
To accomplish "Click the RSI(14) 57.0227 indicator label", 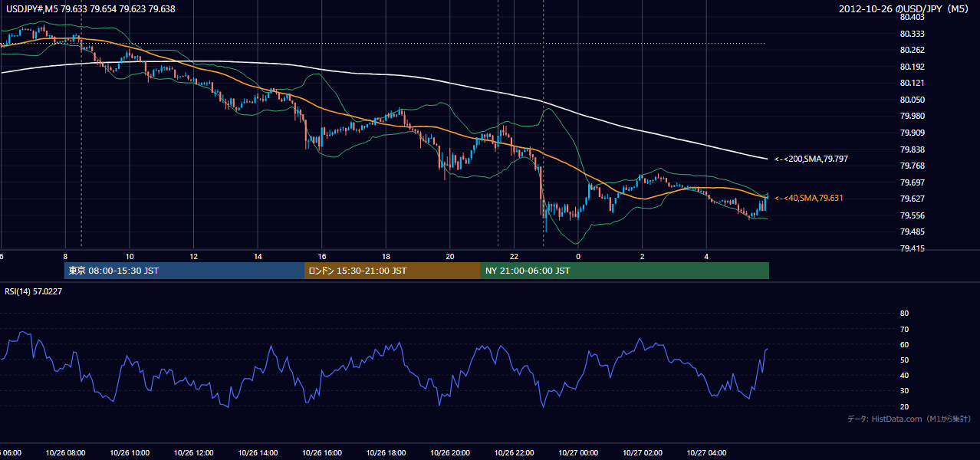I will click(33, 291).
